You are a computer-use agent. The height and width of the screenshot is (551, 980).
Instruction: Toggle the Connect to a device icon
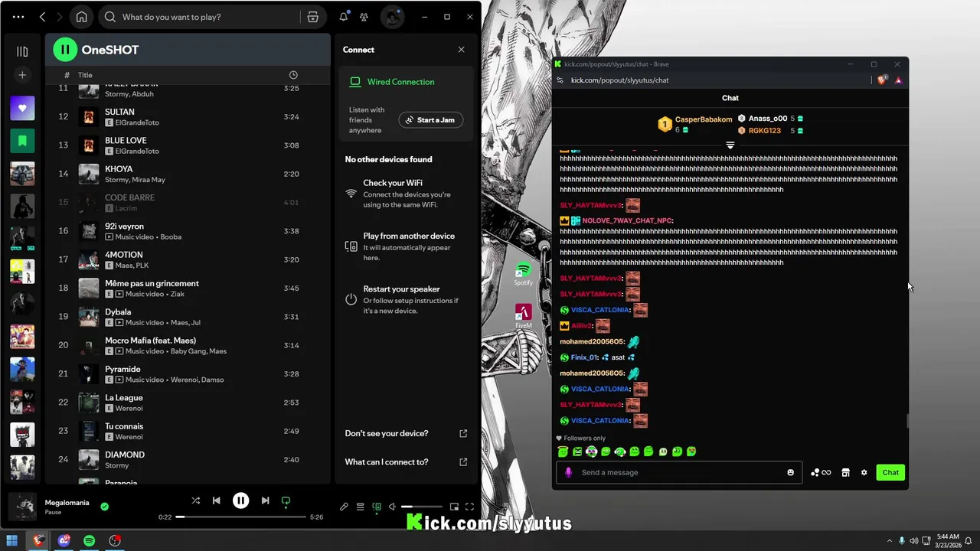(x=376, y=507)
